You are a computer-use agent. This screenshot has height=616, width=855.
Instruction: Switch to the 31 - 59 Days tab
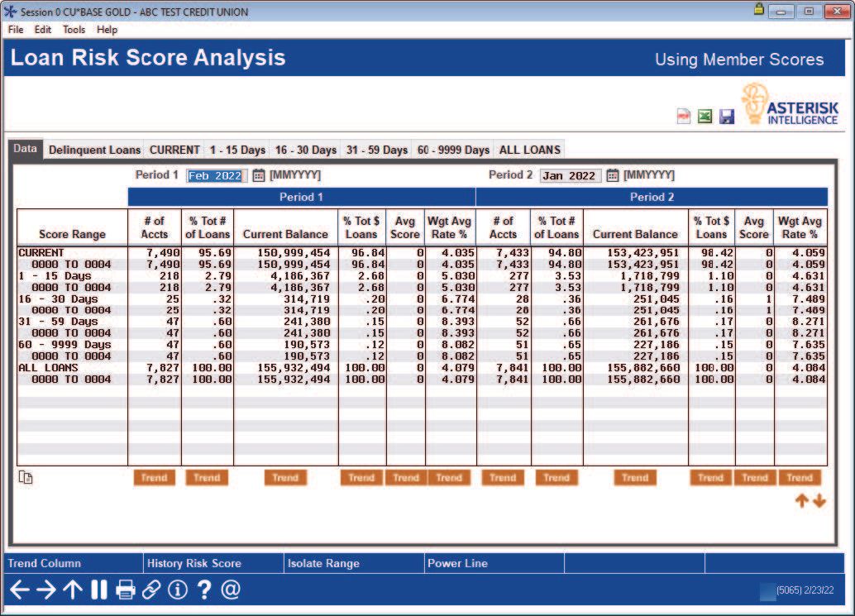(x=377, y=150)
